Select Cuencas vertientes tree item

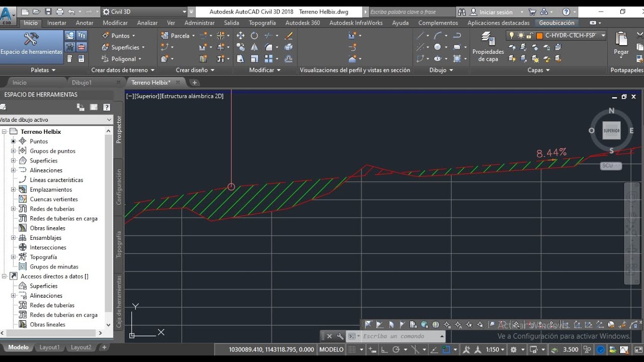(53, 199)
